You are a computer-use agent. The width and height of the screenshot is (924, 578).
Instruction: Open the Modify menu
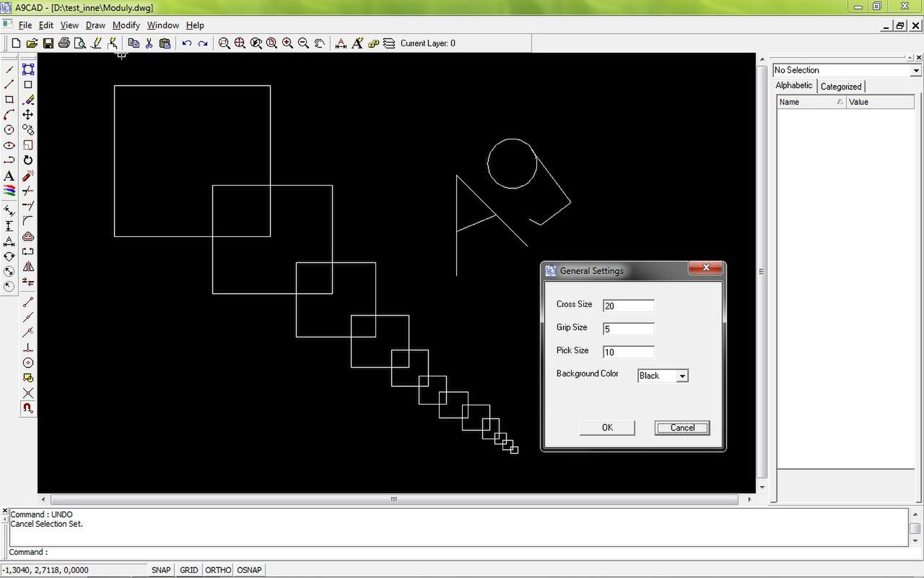[x=126, y=25]
